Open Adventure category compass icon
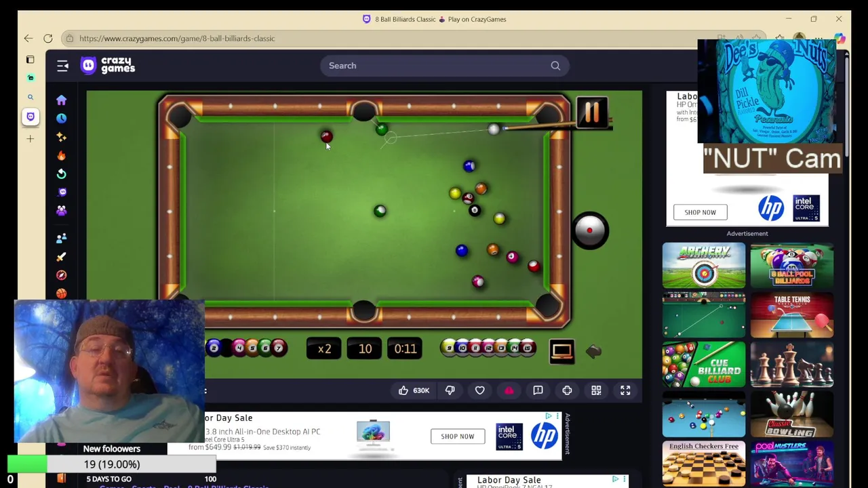Viewport: 868px width, 488px height. point(61,275)
